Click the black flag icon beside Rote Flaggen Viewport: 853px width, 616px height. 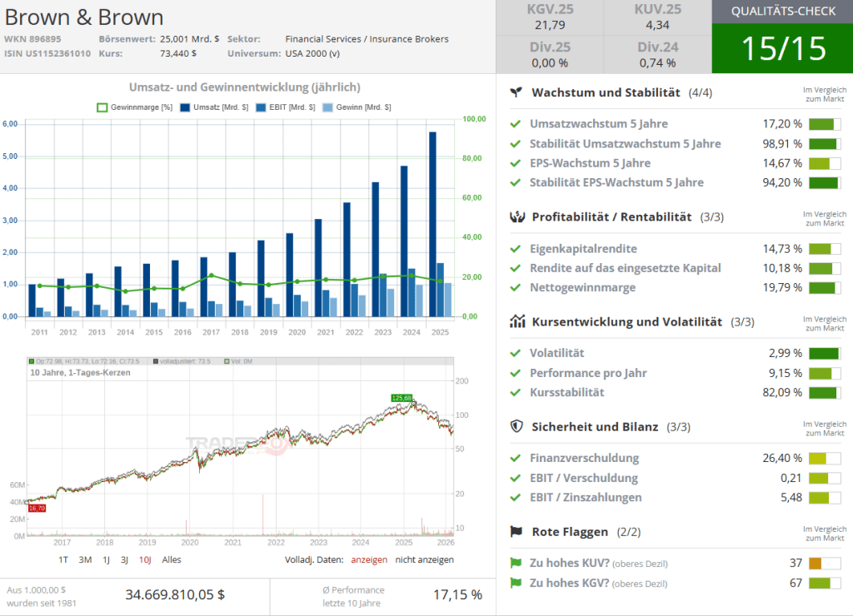coord(517,532)
